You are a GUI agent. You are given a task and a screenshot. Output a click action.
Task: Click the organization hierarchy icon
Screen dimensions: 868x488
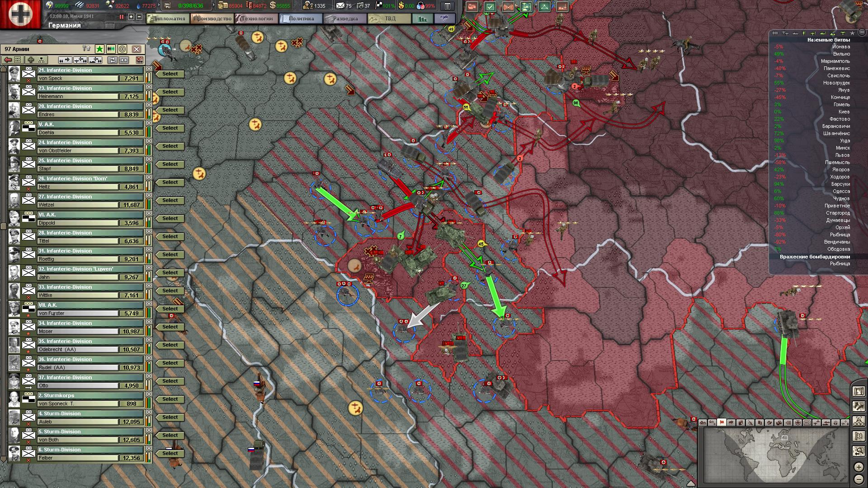pos(42,60)
